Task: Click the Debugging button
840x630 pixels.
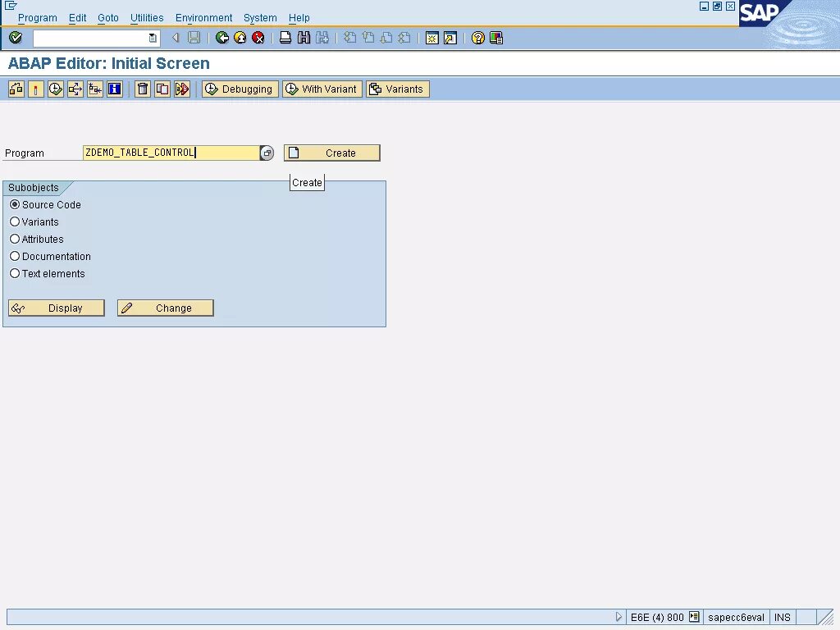Action: (x=240, y=89)
